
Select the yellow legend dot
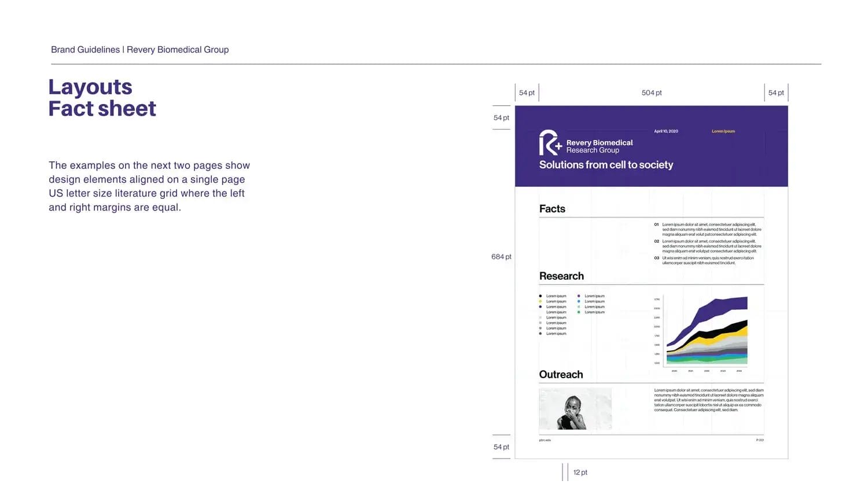tap(540, 301)
